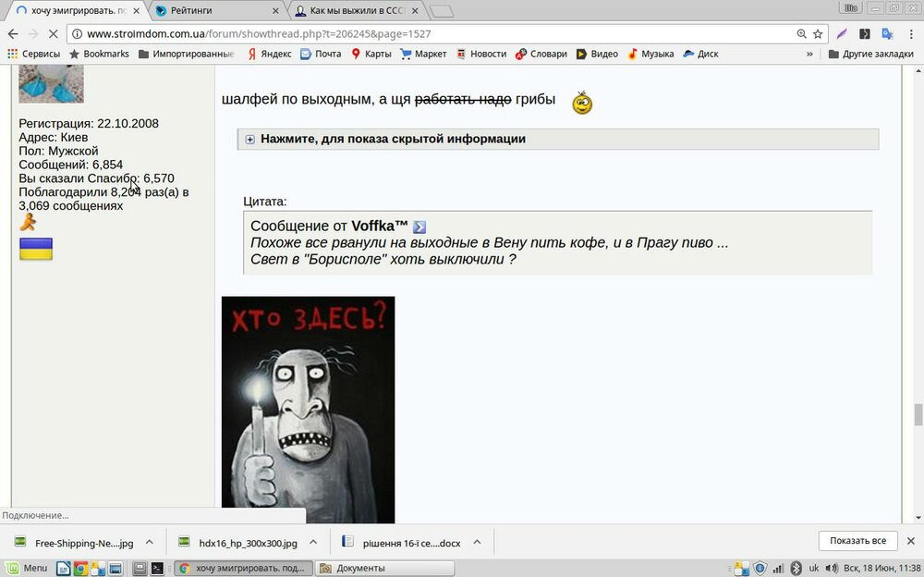Open the Яндекс bookmark
Viewport: 924px width, 577px height.
pos(269,54)
